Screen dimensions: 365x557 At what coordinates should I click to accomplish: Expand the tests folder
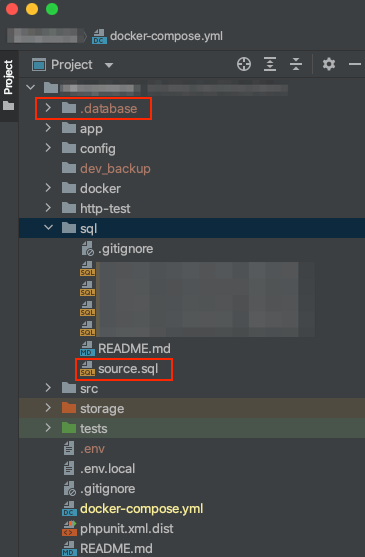[48, 428]
